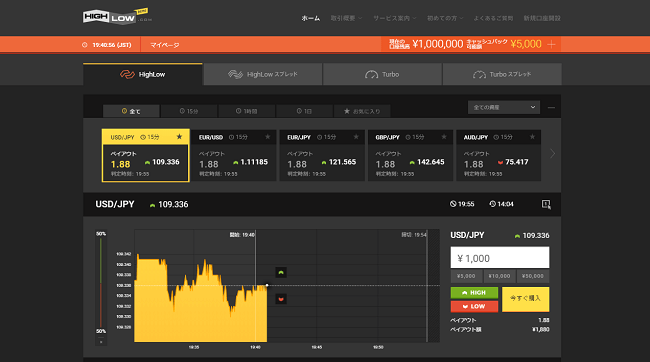The height and width of the screenshot is (362, 650).
Task: Open the 全ての資産 asset dropdown
Action: click(x=504, y=107)
